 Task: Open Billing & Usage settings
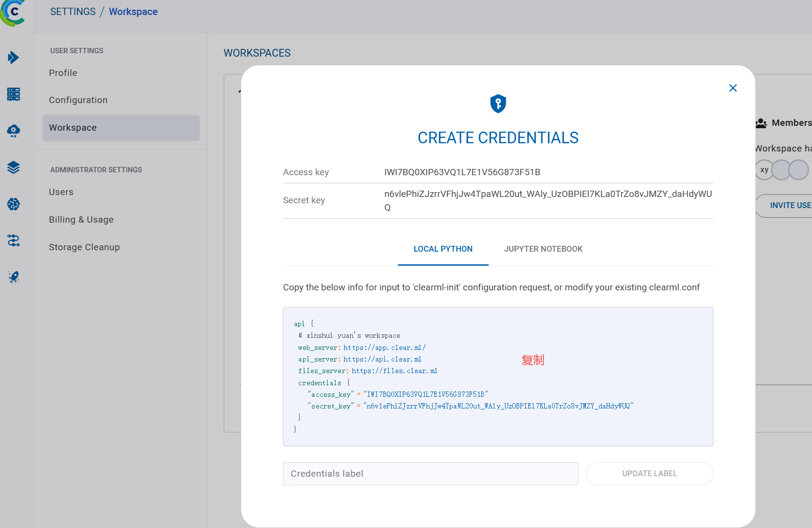[x=81, y=220]
